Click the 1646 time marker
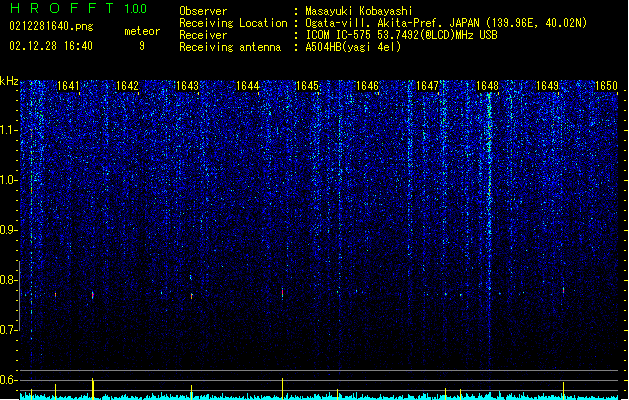The image size is (629, 400). coord(367,86)
